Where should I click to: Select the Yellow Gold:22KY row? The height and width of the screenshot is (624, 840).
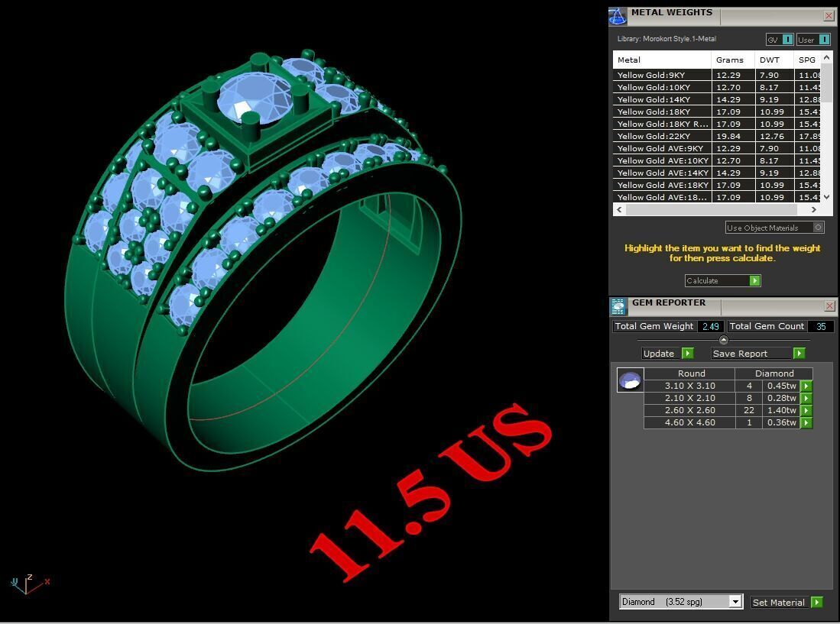pos(716,137)
